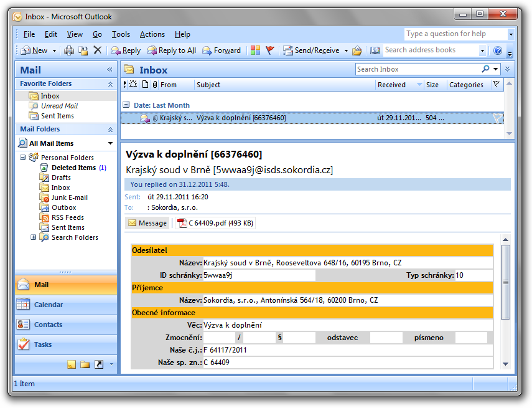The height and width of the screenshot is (408, 532).
Task: Collapse the Favorite Folders section
Action: point(110,83)
